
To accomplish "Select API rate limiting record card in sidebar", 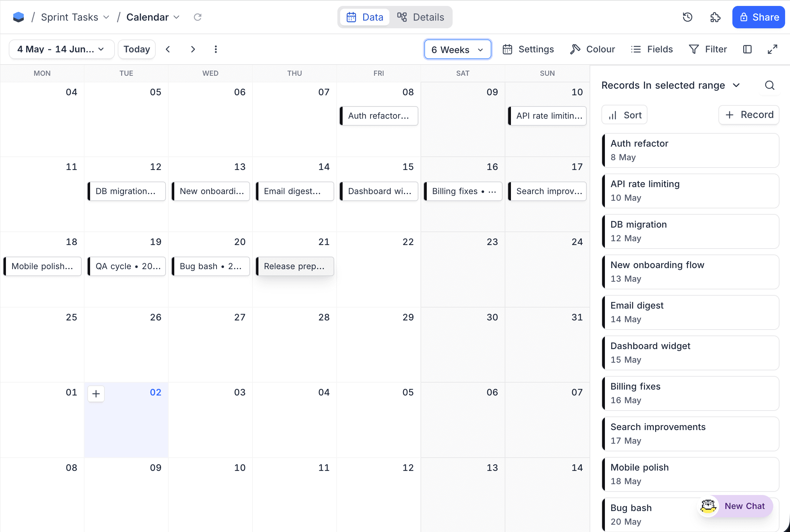I will 690,191.
